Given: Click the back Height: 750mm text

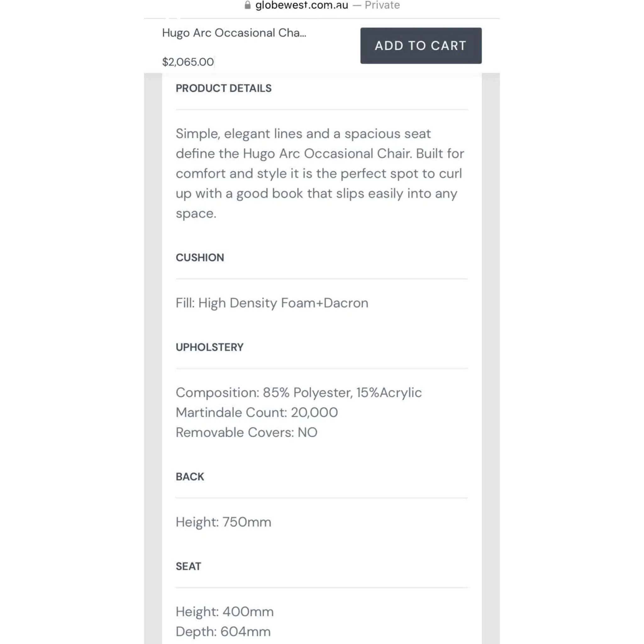Looking at the screenshot, I should pyautogui.click(x=223, y=522).
